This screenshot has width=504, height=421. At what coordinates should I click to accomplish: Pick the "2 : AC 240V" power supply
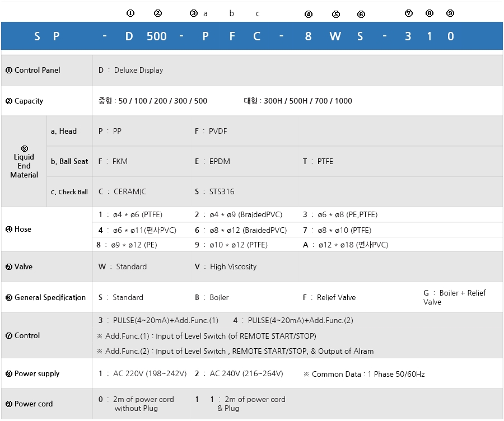click(x=239, y=374)
